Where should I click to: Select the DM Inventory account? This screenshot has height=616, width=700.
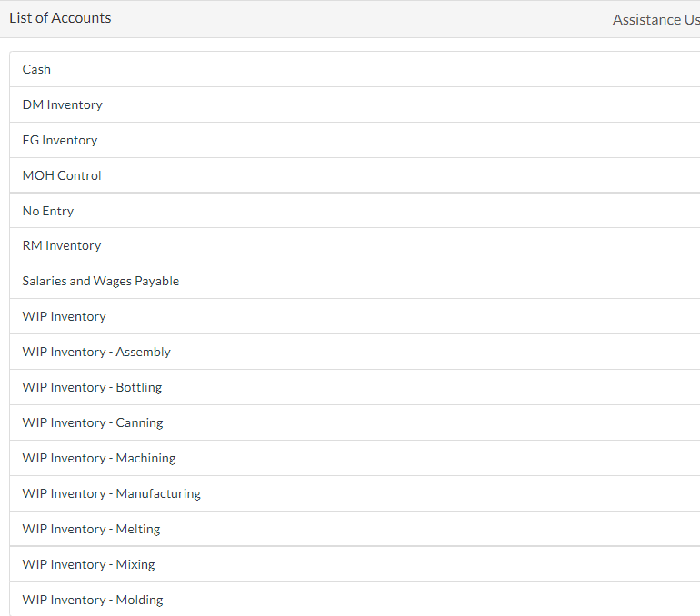coord(355,104)
